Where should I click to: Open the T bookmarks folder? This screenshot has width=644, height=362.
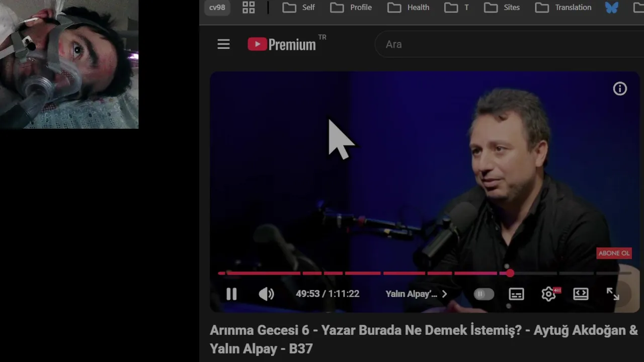(456, 8)
